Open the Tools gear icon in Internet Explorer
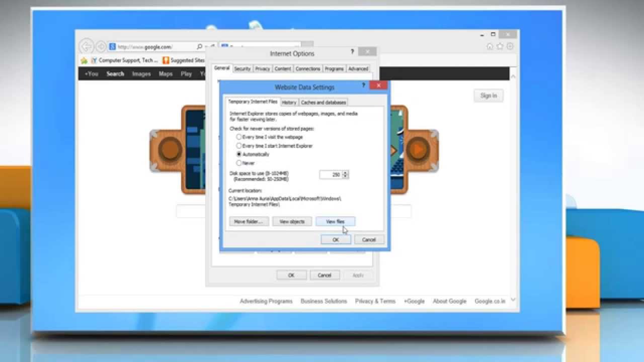The image size is (644, 362). [510, 46]
